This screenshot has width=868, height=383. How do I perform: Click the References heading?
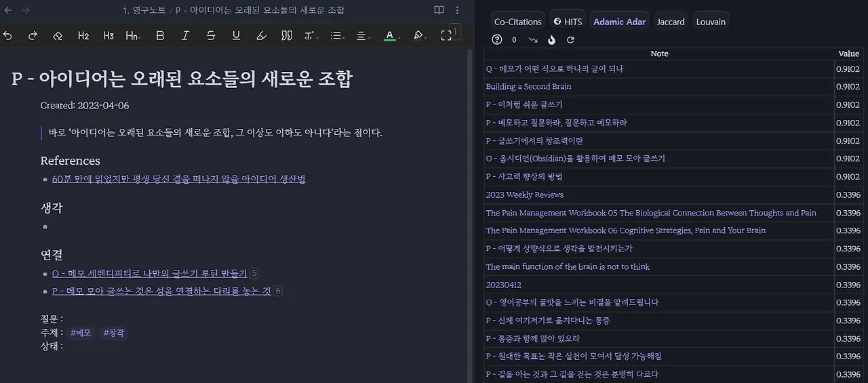click(x=70, y=161)
